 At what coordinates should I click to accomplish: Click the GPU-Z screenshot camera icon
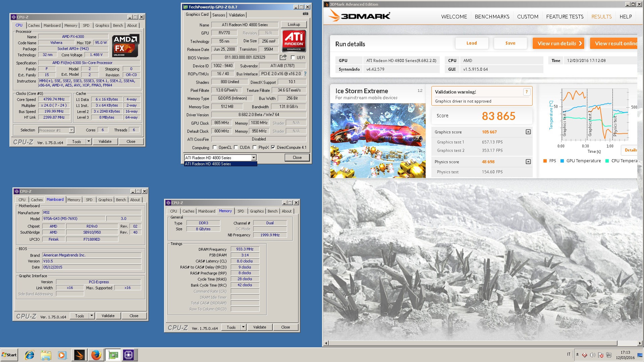tap(305, 14)
